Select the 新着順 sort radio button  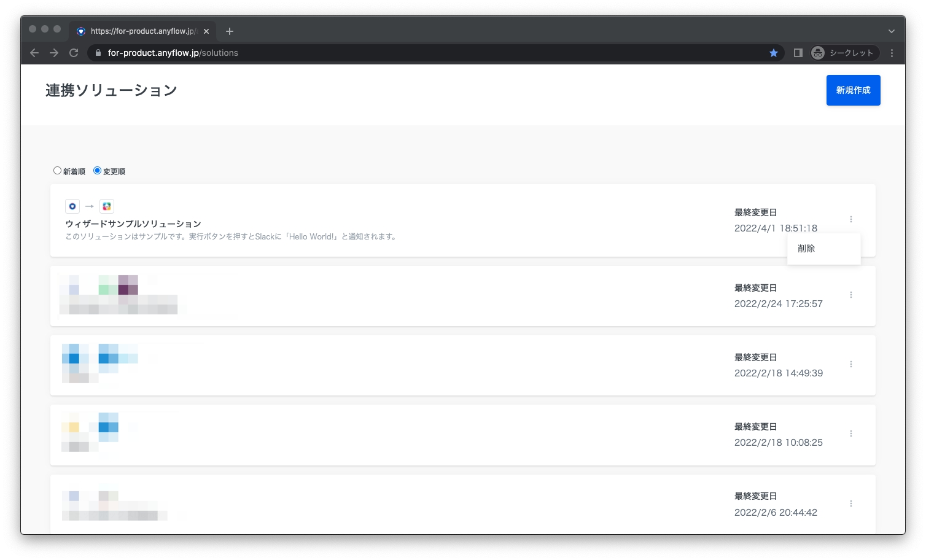tap(58, 171)
